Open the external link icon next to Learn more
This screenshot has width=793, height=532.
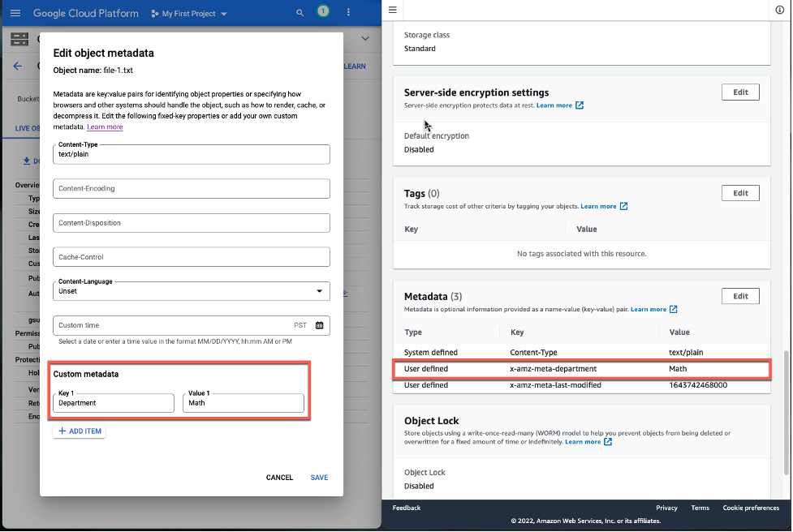pyautogui.click(x=579, y=105)
